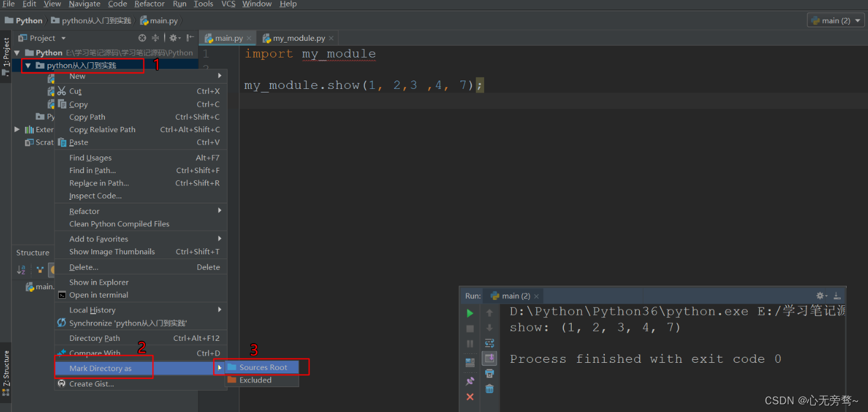Select Create Gist... menu entry

141,384
